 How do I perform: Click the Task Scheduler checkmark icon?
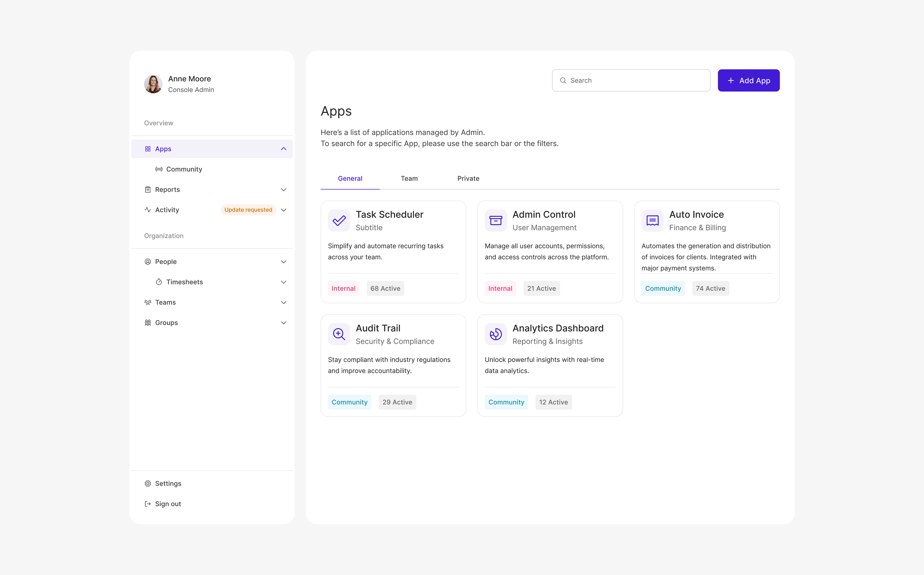coord(339,220)
